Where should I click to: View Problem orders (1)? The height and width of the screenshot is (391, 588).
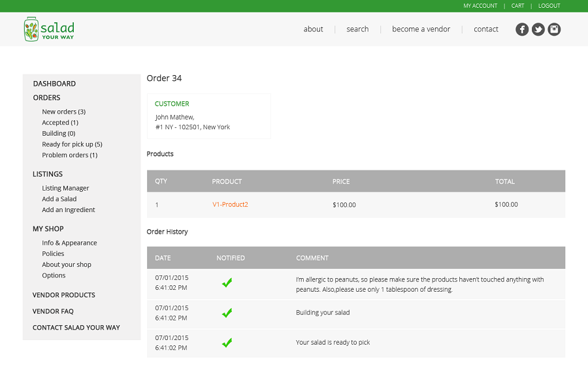point(70,155)
